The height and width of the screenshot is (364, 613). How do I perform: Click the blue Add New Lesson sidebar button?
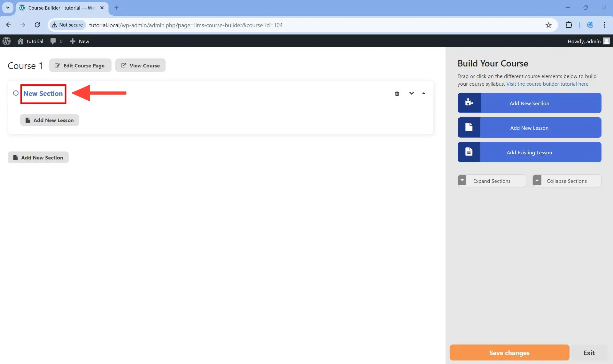click(529, 128)
